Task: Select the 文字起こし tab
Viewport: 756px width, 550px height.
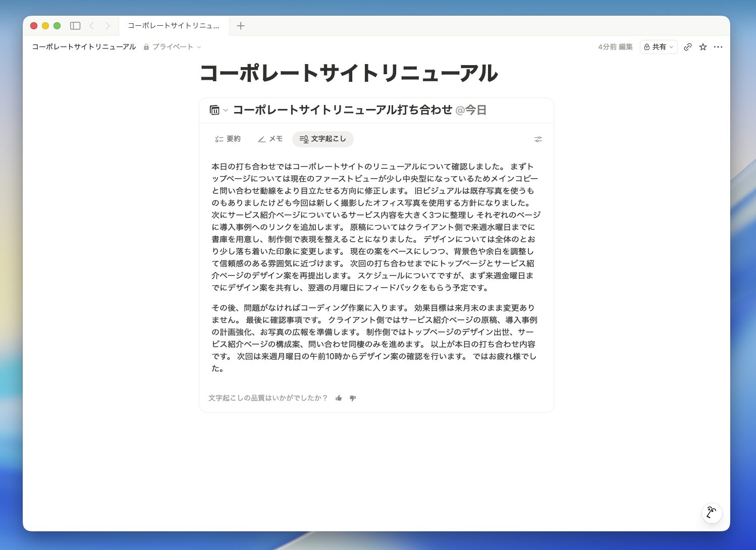Action: pyautogui.click(x=323, y=139)
